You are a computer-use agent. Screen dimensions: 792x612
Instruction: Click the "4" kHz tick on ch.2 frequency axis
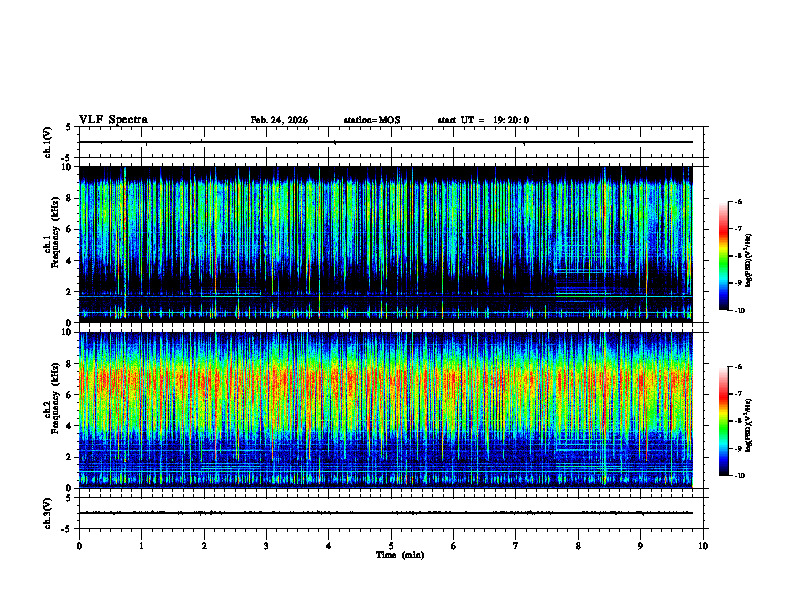click(x=70, y=426)
